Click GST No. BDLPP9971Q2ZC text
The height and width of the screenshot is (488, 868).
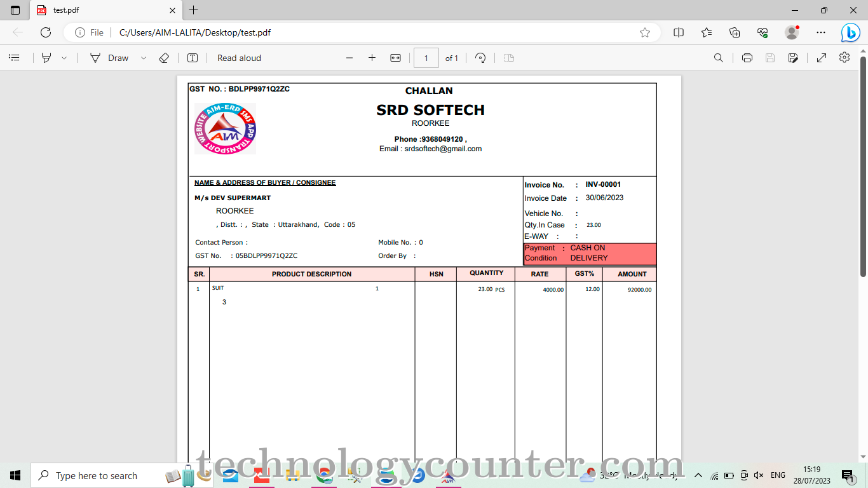240,89
